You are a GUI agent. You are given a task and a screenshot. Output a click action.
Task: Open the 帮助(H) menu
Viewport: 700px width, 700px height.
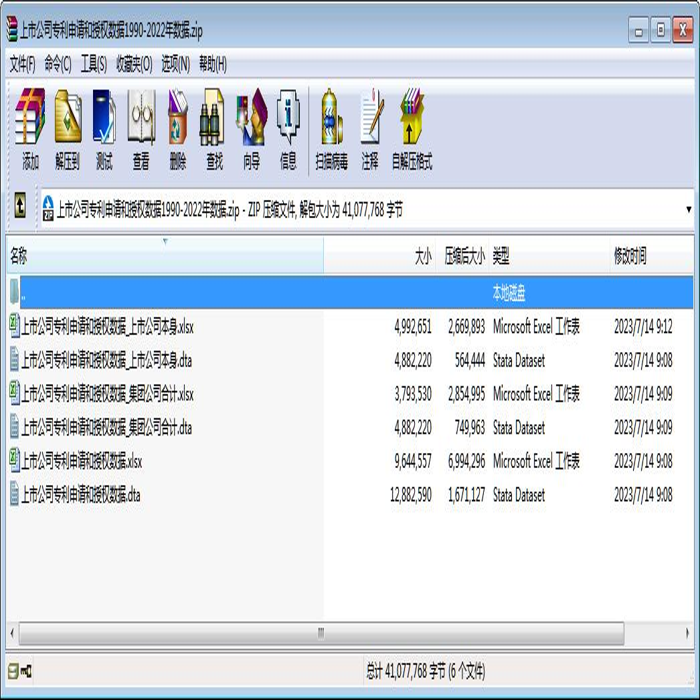[213, 65]
